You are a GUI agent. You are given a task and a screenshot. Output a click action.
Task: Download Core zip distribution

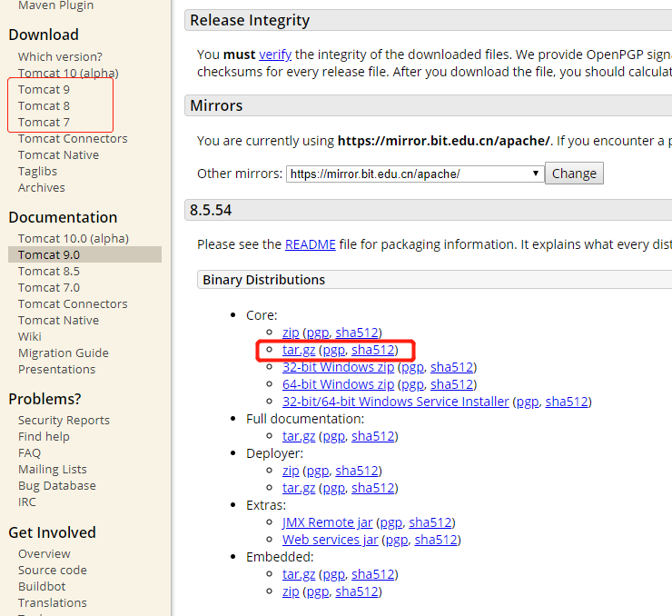(291, 333)
